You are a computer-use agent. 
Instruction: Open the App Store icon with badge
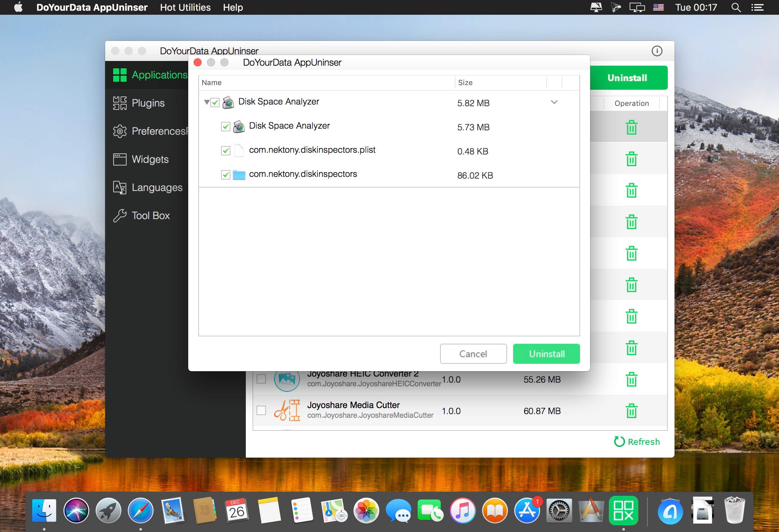tap(527, 510)
